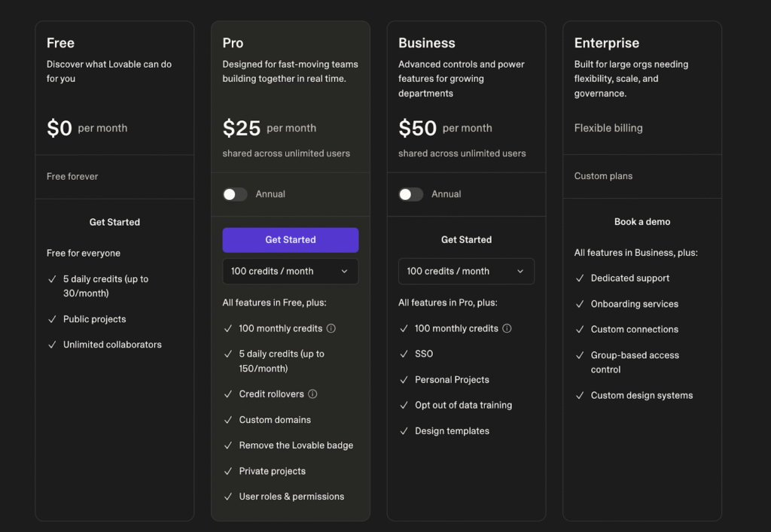Viewport: 771px width, 532px height.
Task: Open Business plan credits per month dropdown
Action: tap(466, 272)
